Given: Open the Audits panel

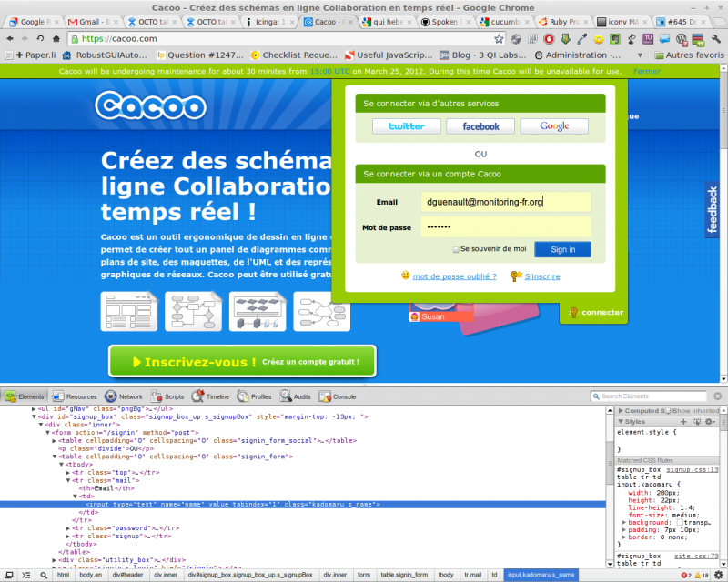Looking at the screenshot, I should (x=295, y=396).
